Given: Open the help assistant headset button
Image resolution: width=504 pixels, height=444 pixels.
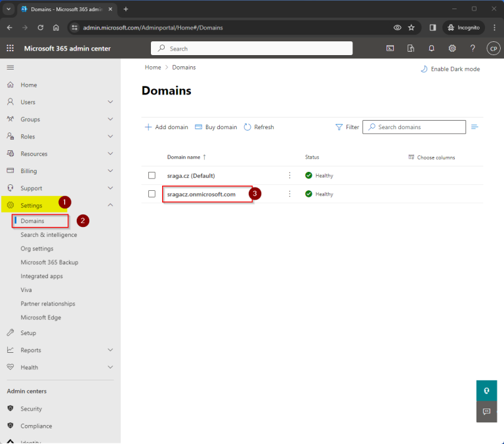Looking at the screenshot, I should click(487, 391).
